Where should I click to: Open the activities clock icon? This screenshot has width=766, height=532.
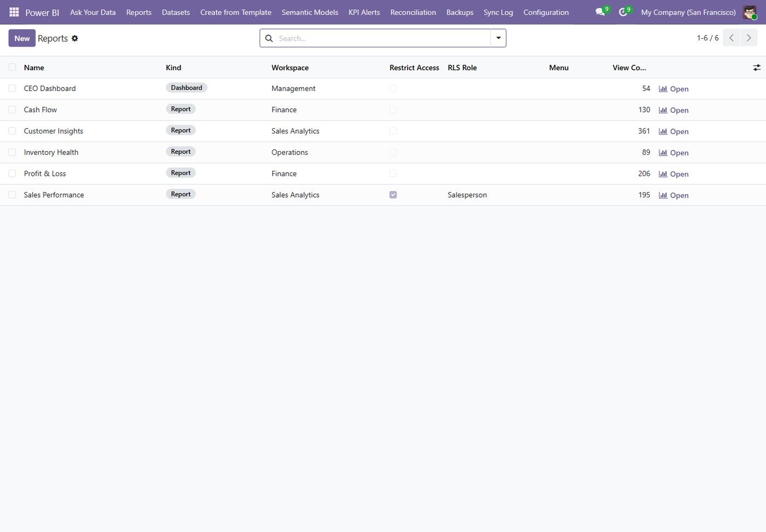623,12
